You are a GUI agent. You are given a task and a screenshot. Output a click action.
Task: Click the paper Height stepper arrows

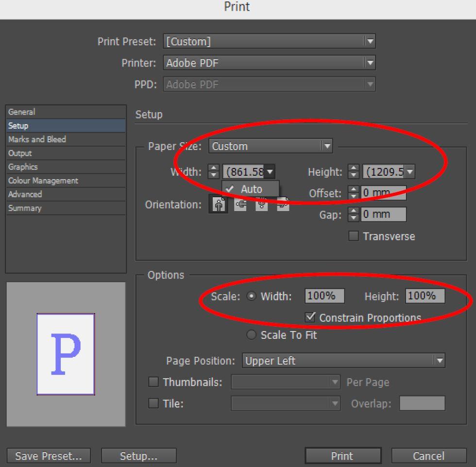tap(354, 171)
